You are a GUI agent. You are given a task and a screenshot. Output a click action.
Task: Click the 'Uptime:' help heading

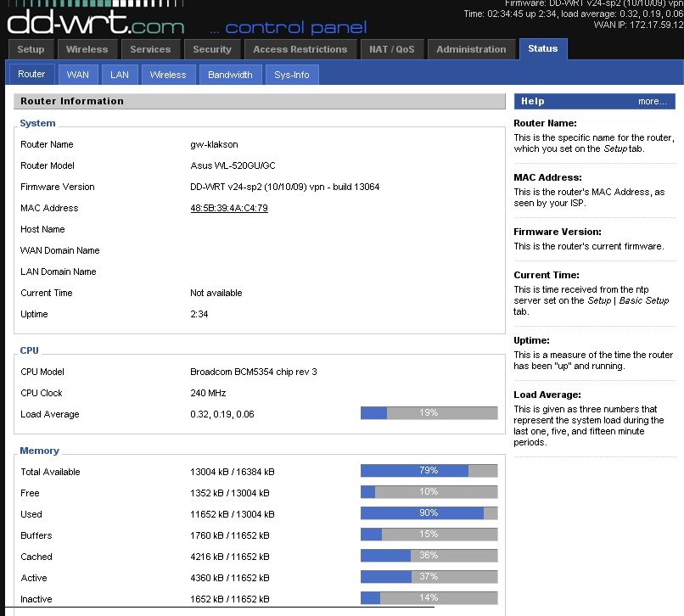pos(531,340)
